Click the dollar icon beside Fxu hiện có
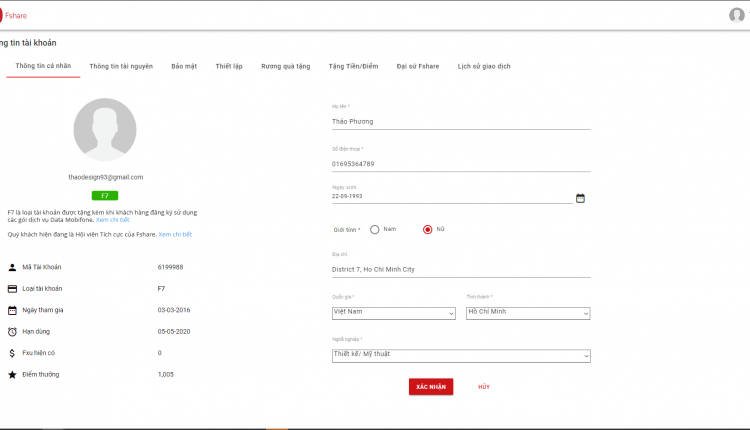This screenshot has width=750, height=430. coord(12,353)
